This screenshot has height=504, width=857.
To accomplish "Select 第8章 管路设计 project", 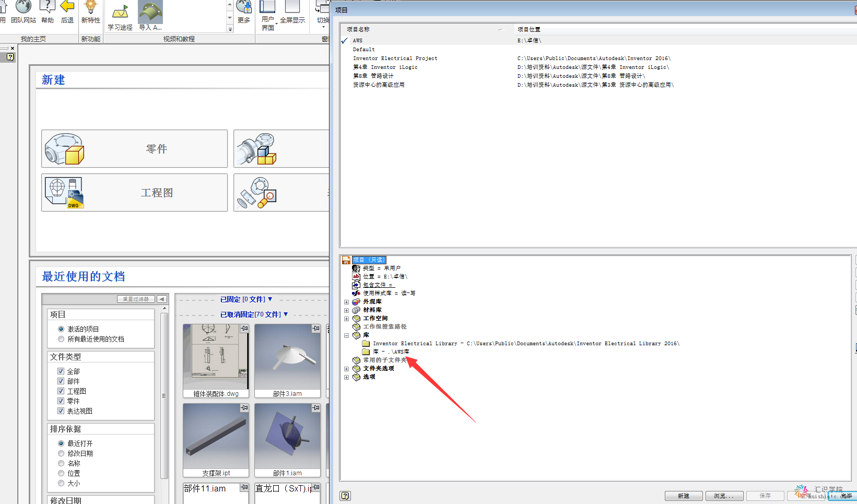I will pos(598,76).
